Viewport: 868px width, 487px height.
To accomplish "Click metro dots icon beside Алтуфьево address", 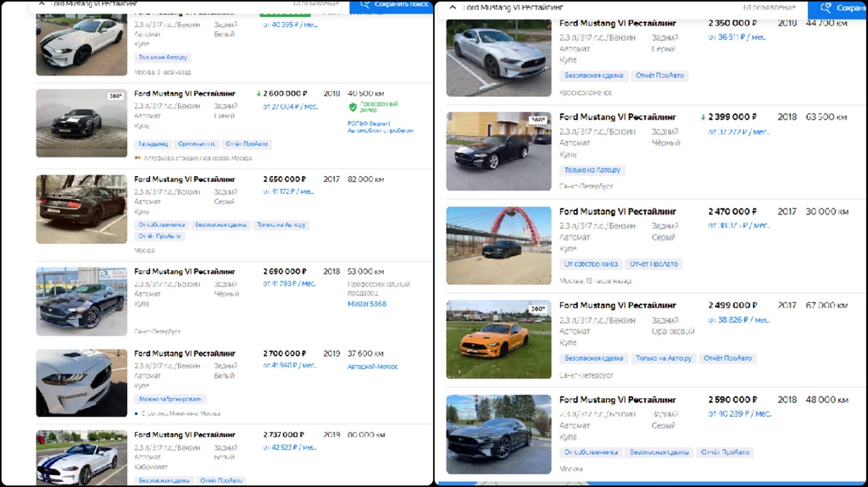I will coord(138,158).
